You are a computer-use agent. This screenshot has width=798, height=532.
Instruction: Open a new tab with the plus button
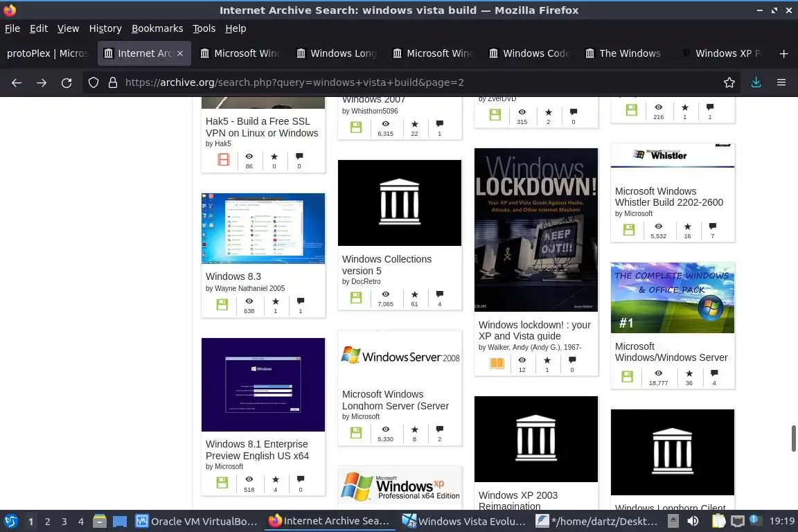click(x=783, y=53)
